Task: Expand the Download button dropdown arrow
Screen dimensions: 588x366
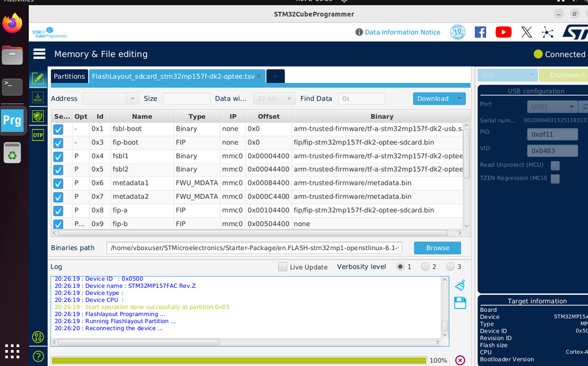Action: click(x=460, y=99)
